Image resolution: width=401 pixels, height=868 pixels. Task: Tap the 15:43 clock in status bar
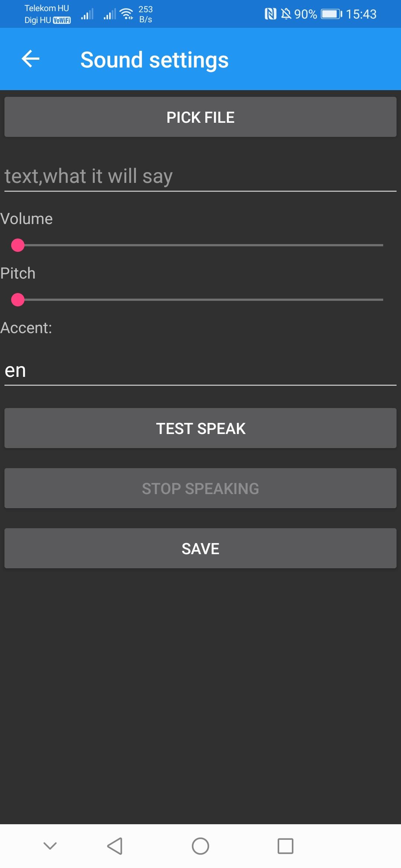click(x=361, y=14)
